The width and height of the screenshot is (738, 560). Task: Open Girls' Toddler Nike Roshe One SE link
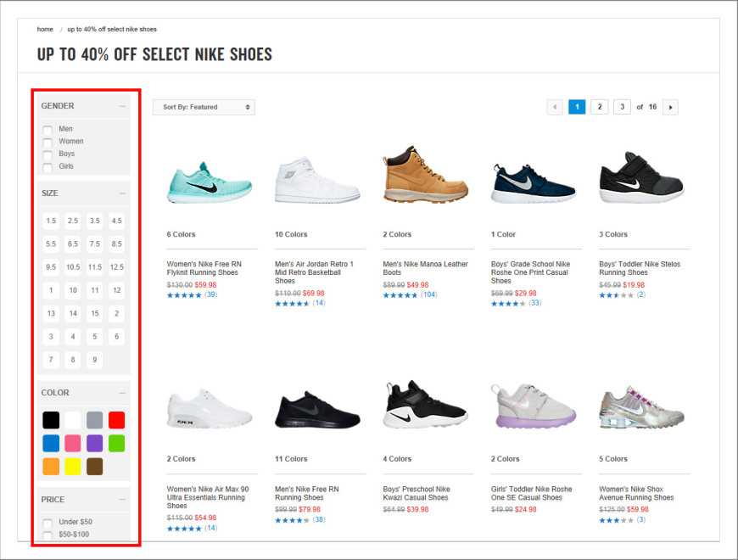531,493
